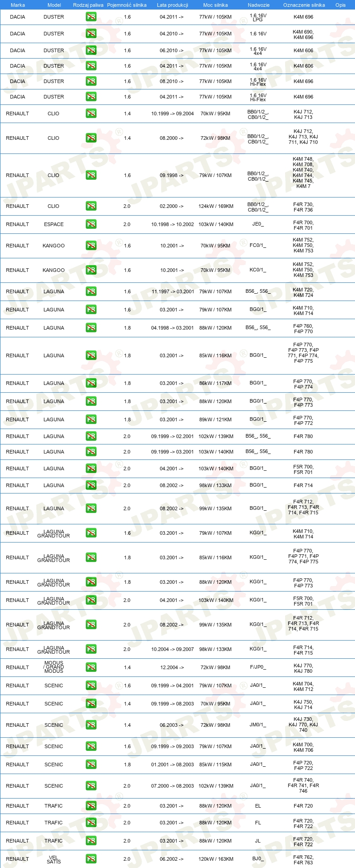Click the 06.2002 -> production years cell
Image resolution: width=355 pixels, height=868 pixels.
pos(172,859)
